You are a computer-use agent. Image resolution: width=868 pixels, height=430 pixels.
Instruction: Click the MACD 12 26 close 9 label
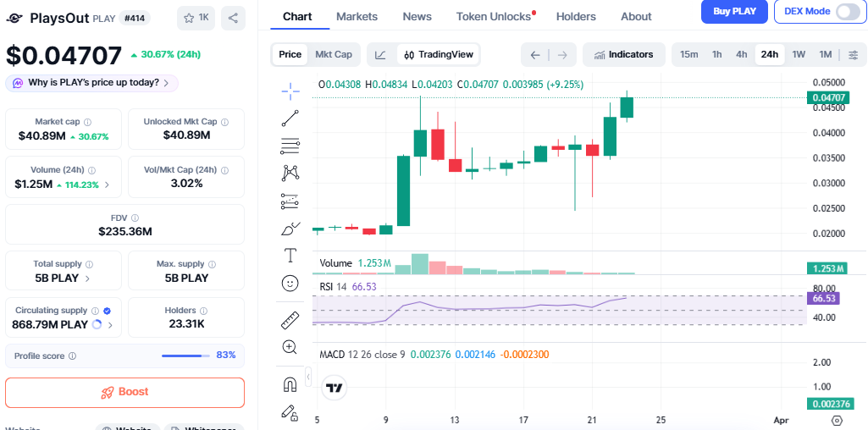click(362, 354)
